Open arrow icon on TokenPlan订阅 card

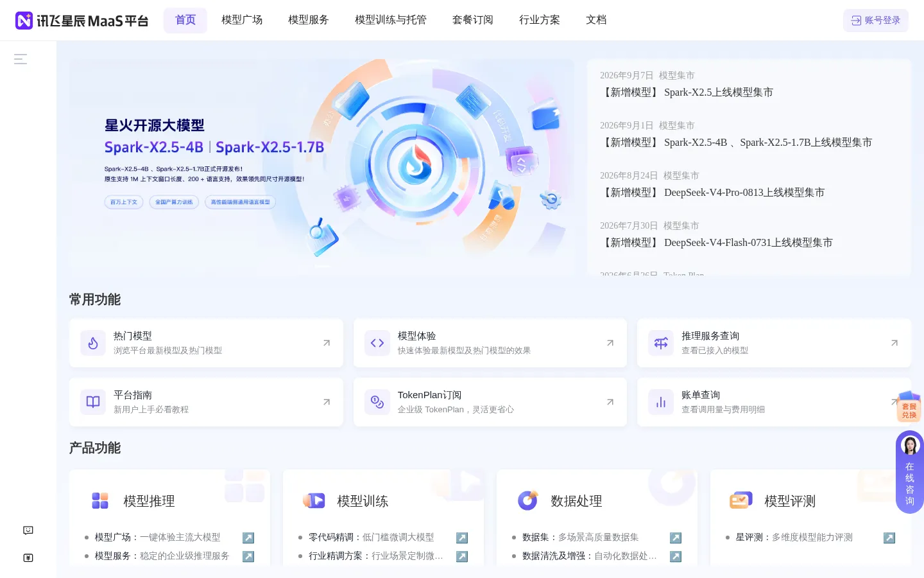(610, 402)
